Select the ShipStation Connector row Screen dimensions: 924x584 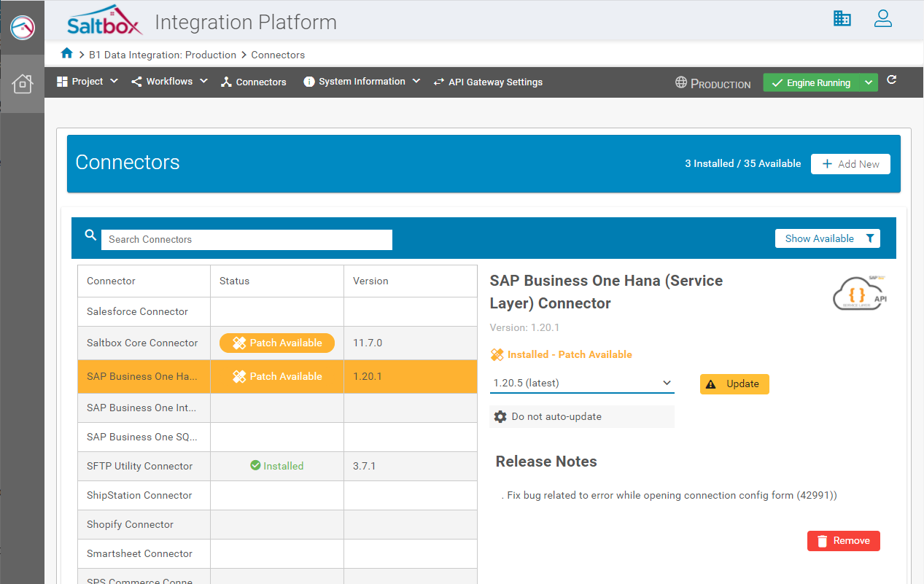(277, 496)
